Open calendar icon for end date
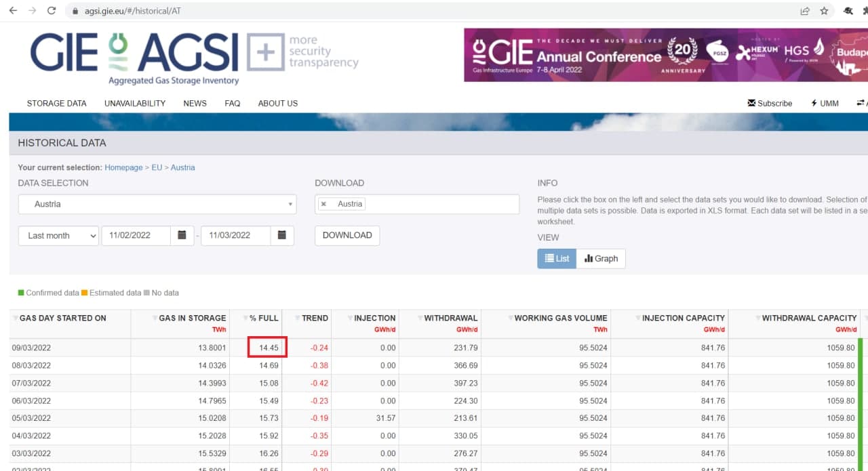This screenshot has width=868, height=471. pos(281,235)
